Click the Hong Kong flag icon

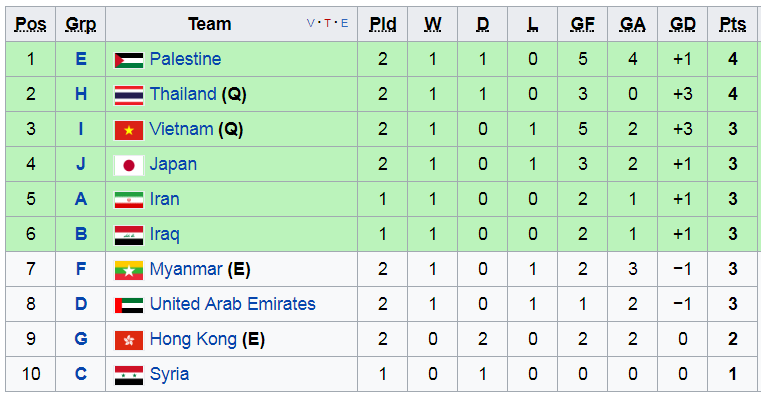pos(129,339)
